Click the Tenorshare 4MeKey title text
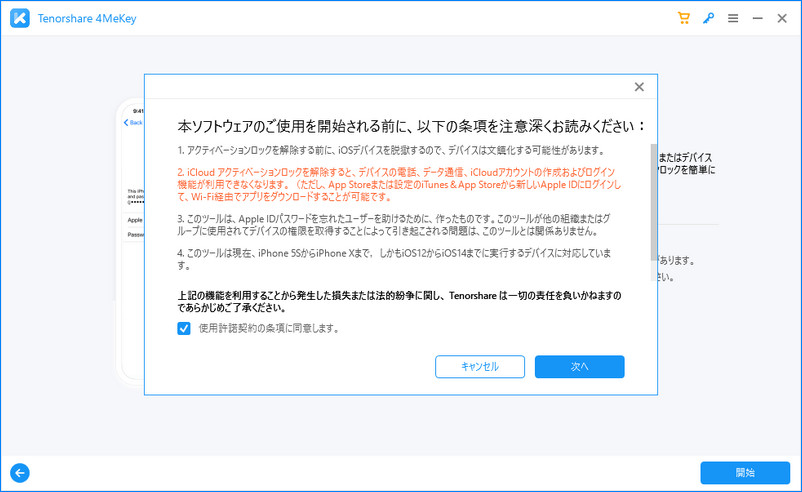Screen dimensions: 802x492 [87, 19]
